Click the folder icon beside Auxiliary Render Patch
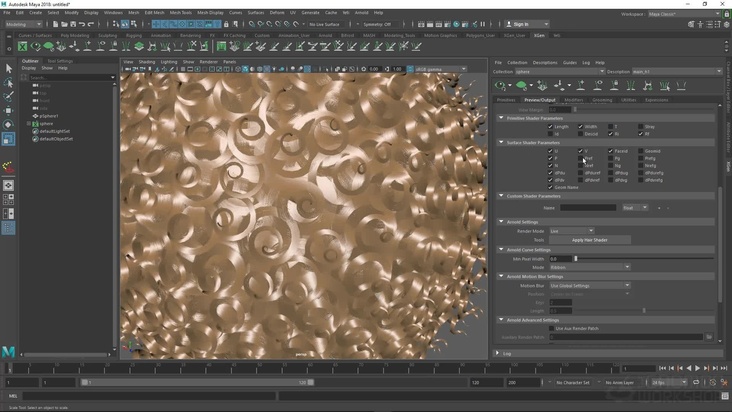This screenshot has height=412, width=732. click(x=708, y=337)
